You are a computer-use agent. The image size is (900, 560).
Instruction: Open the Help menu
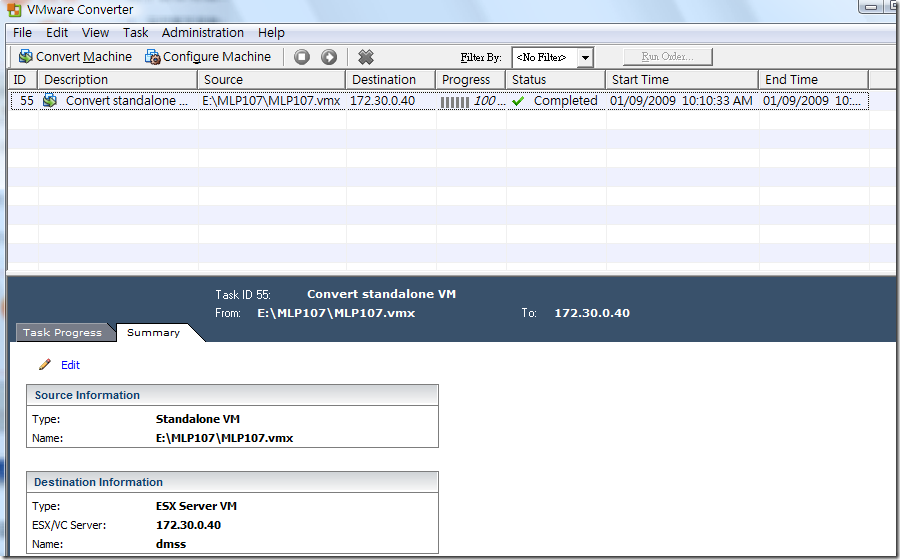pyautogui.click(x=271, y=33)
